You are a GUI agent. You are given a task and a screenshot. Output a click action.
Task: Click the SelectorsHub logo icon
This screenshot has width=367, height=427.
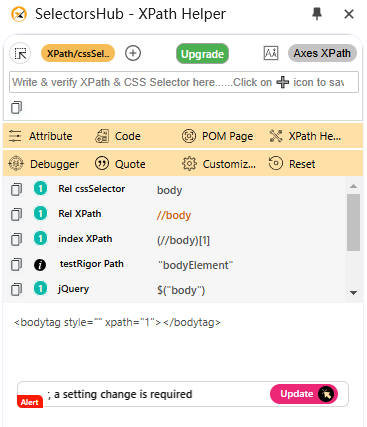coord(19,14)
